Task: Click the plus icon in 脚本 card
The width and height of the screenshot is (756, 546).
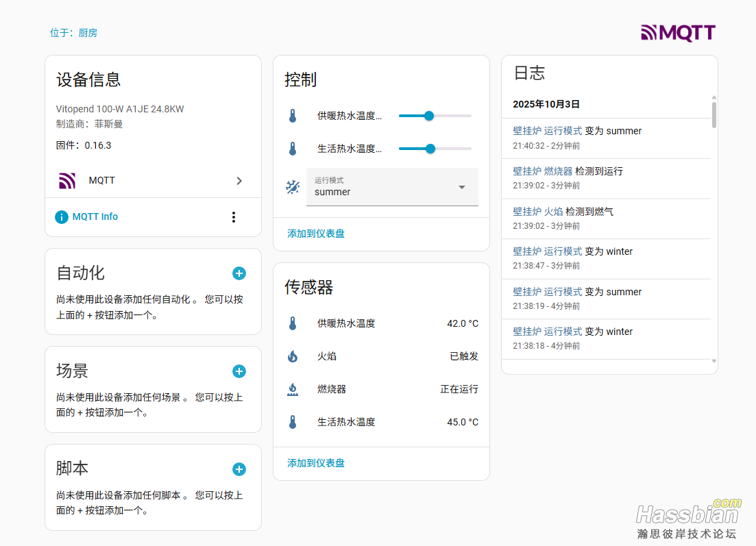Action: tap(239, 469)
